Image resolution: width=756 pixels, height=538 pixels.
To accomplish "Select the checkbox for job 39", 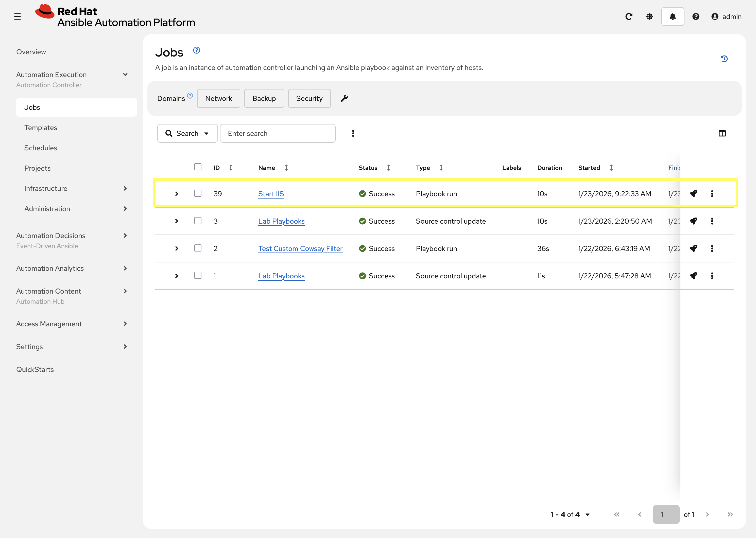I will (198, 193).
